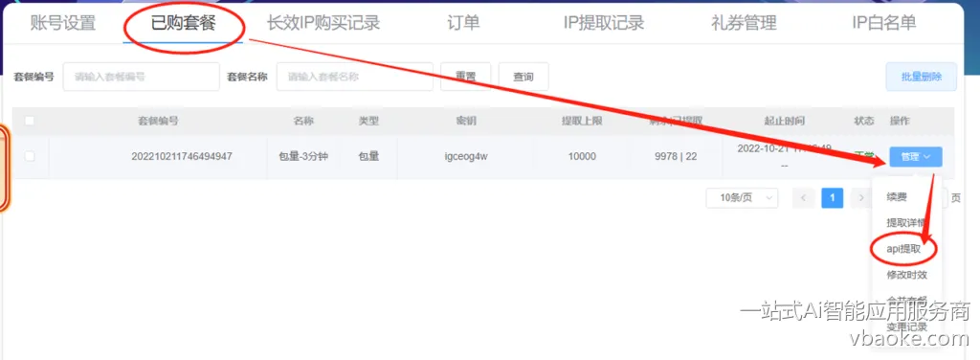Click the 名称 column header
Image resolution: width=980 pixels, height=360 pixels.
[303, 121]
